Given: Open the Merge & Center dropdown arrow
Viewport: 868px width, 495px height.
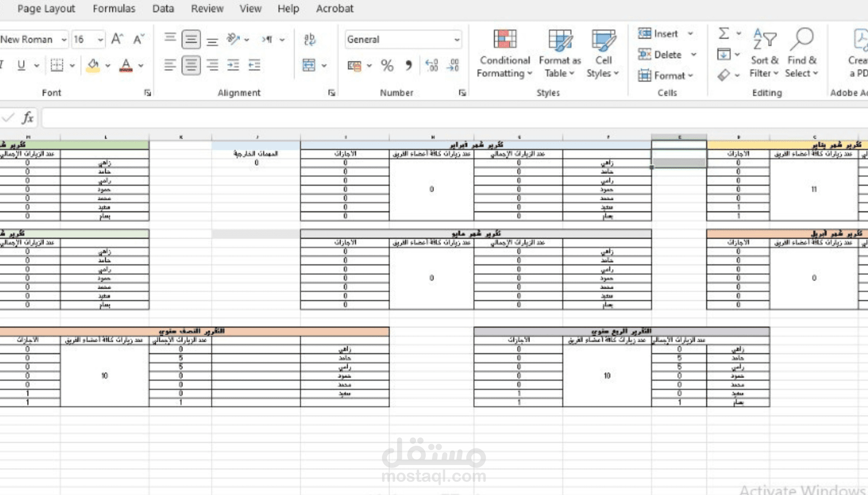Looking at the screenshot, I should [324, 65].
